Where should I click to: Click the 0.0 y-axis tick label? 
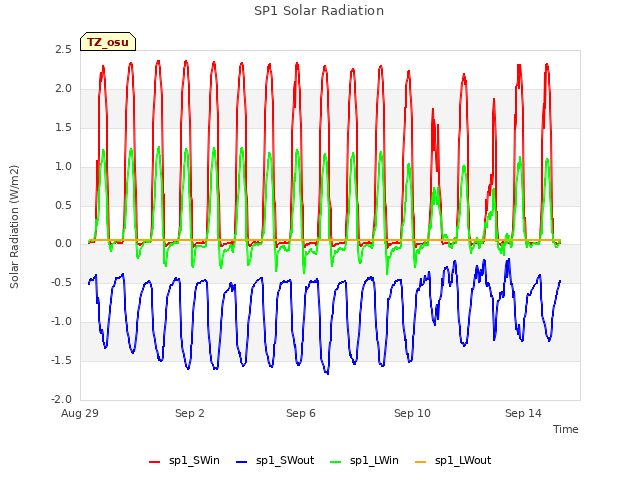tap(63, 244)
